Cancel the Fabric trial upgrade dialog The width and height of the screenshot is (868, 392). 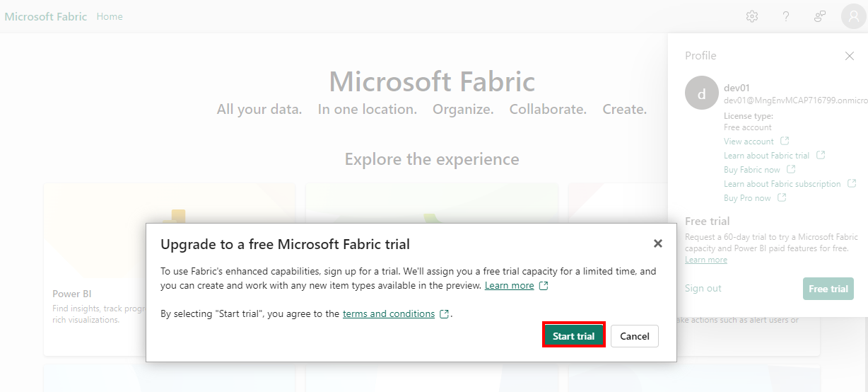coord(634,336)
